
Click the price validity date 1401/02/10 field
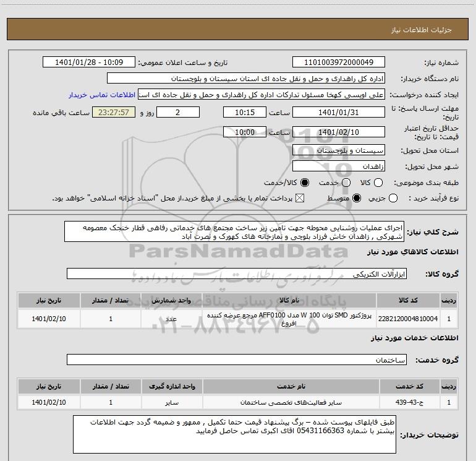339,132
